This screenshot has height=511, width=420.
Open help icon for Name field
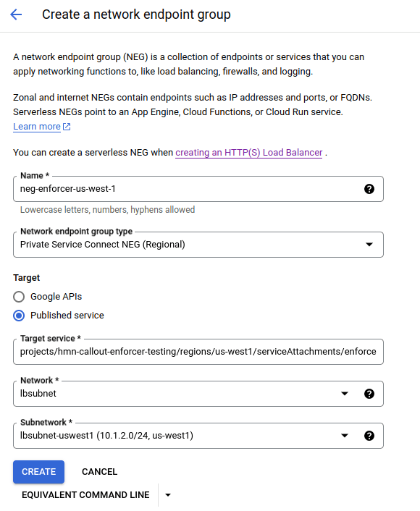point(369,189)
